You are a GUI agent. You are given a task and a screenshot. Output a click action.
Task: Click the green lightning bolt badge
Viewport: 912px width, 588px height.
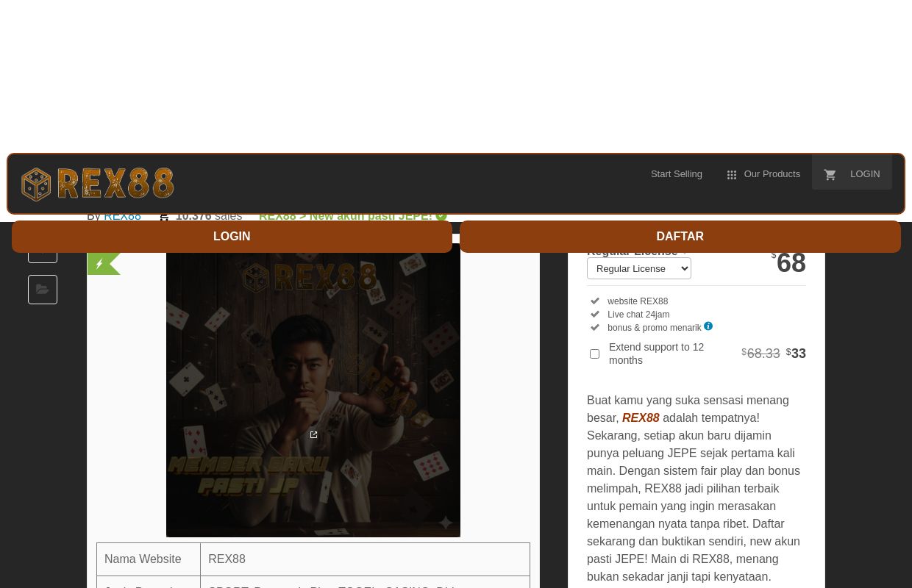pyautogui.click(x=101, y=264)
